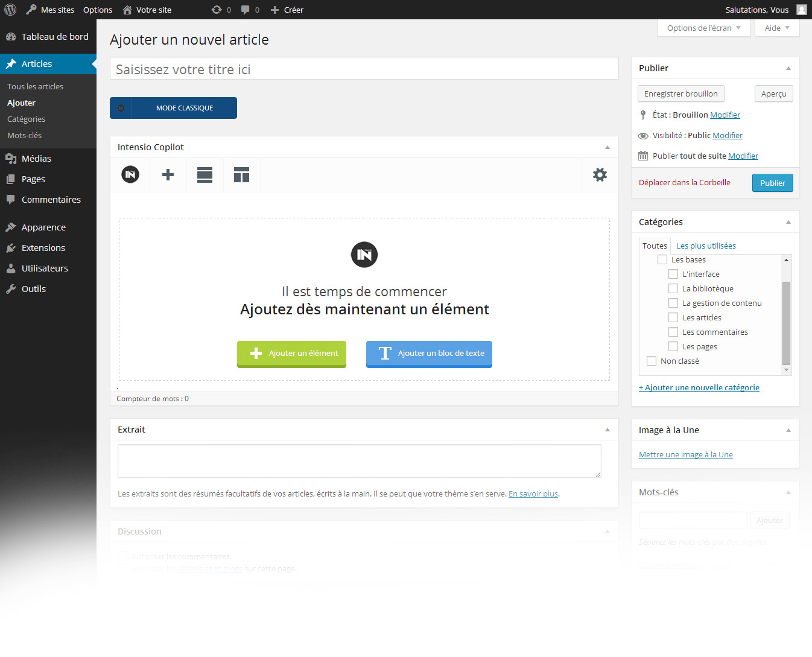This screenshot has width=812, height=657.
Task: Open Tous les articles submenu
Action: [35, 86]
